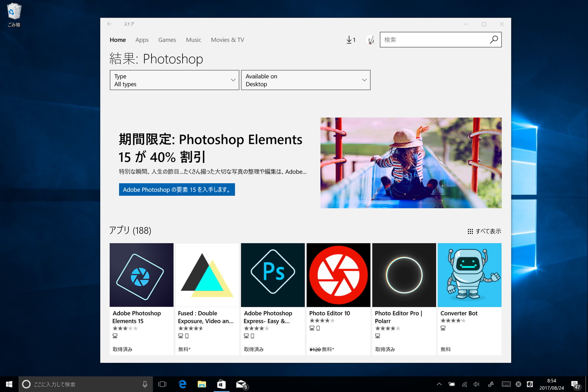This screenshot has height=392, width=588.
Task: Show hidden system tray icons
Action: coord(439,384)
